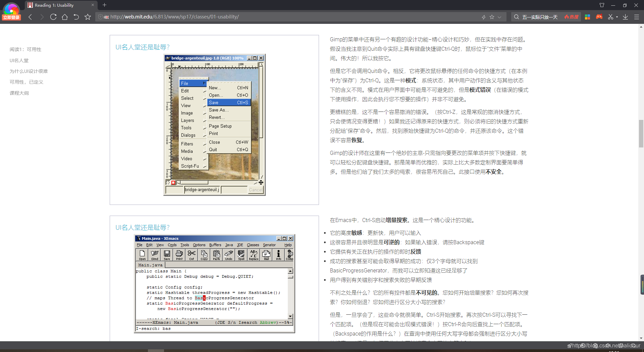Bookmark this page with the address bar star

click(492, 17)
